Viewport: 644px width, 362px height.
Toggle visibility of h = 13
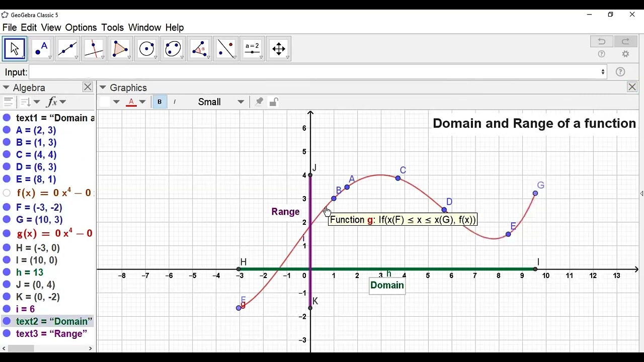pos(7,273)
